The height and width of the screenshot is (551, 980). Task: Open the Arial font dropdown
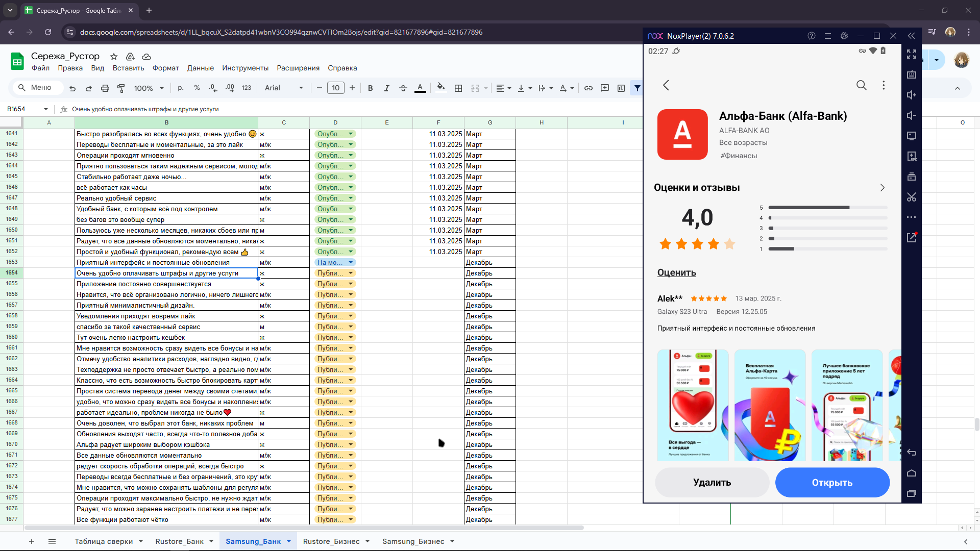tap(284, 88)
